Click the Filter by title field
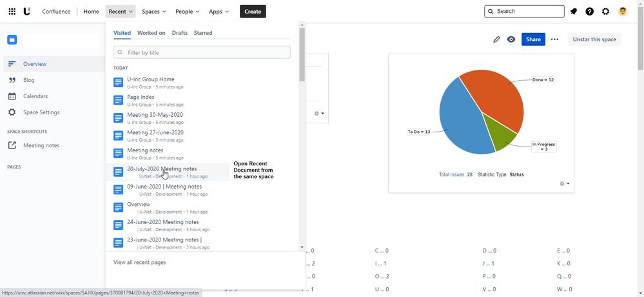The height and width of the screenshot is (297, 644). click(x=202, y=52)
